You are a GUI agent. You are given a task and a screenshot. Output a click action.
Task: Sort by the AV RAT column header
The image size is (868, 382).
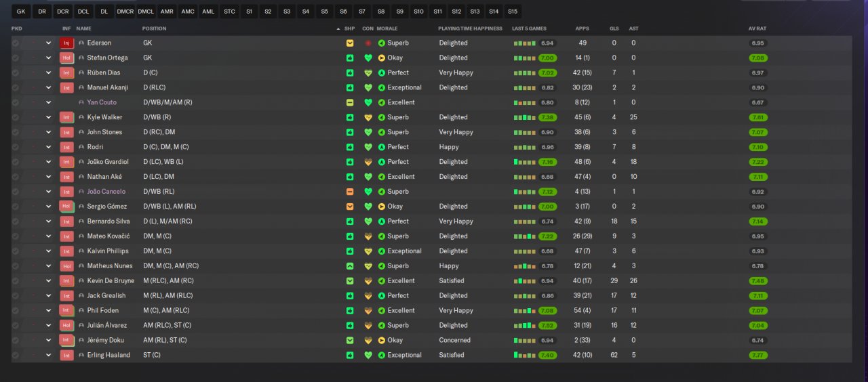(757, 28)
